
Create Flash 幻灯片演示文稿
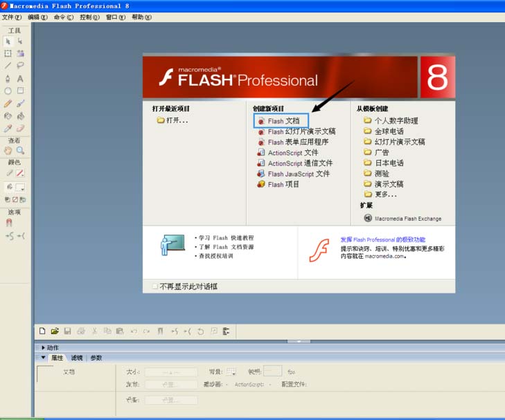click(296, 131)
